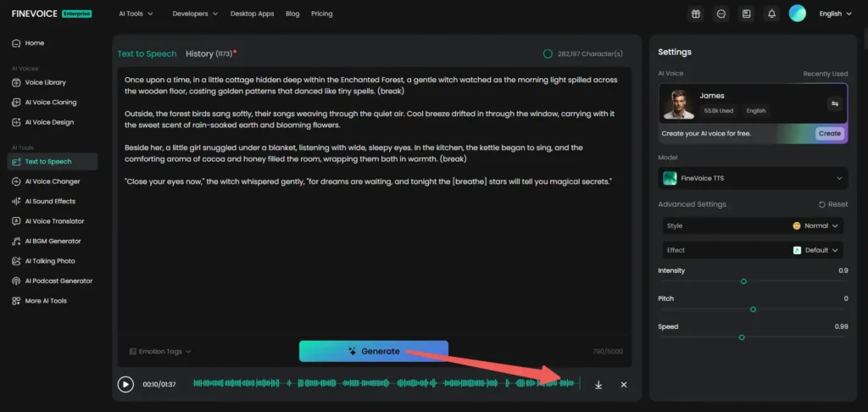Click inside the story text editor

[x=374, y=200]
